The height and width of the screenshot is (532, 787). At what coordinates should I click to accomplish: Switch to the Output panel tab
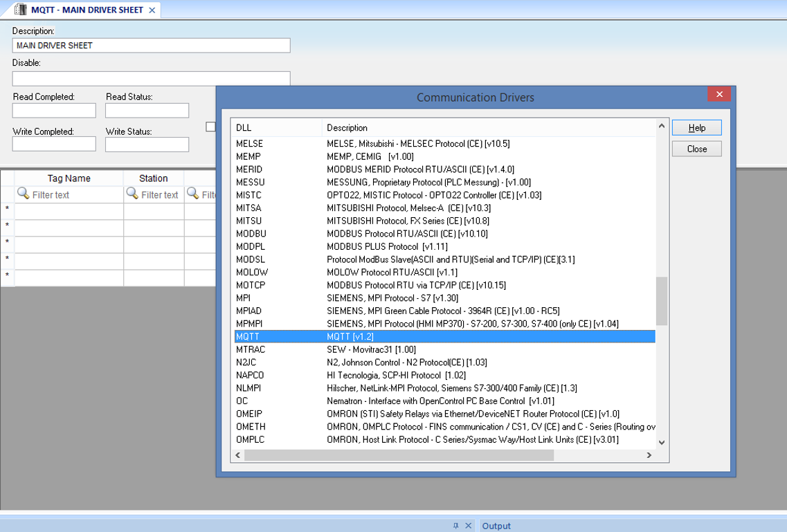(496, 526)
